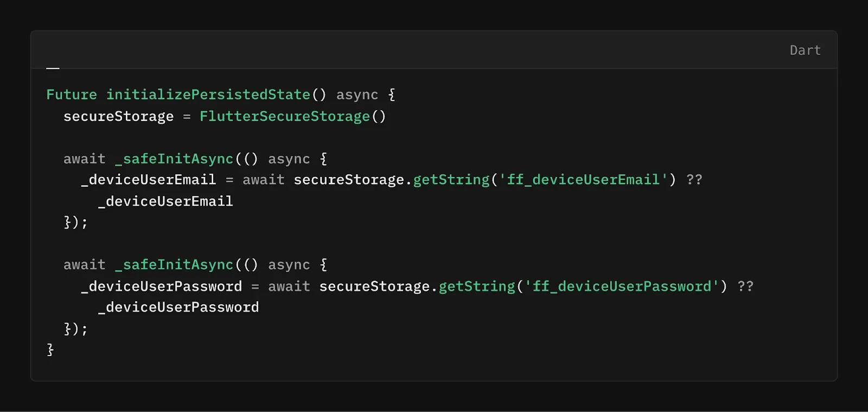This screenshot has width=868, height=412.
Task: Click the second getString method call
Action: (x=477, y=286)
